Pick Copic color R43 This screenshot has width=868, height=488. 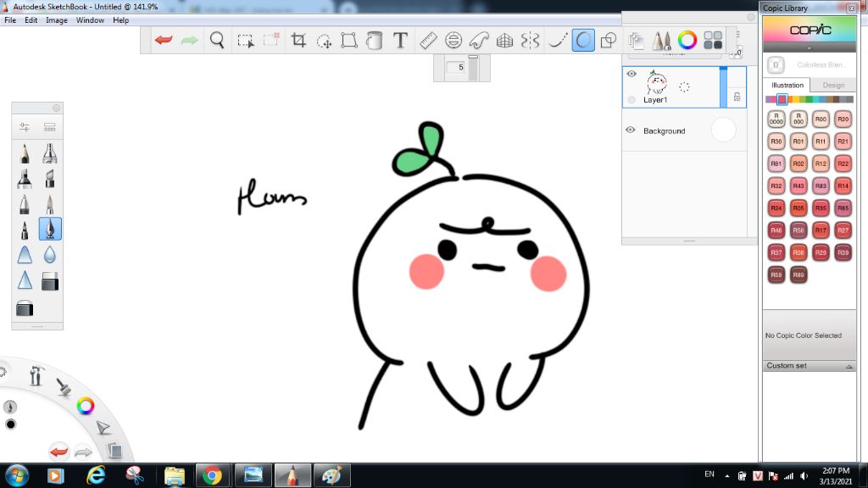(798, 186)
